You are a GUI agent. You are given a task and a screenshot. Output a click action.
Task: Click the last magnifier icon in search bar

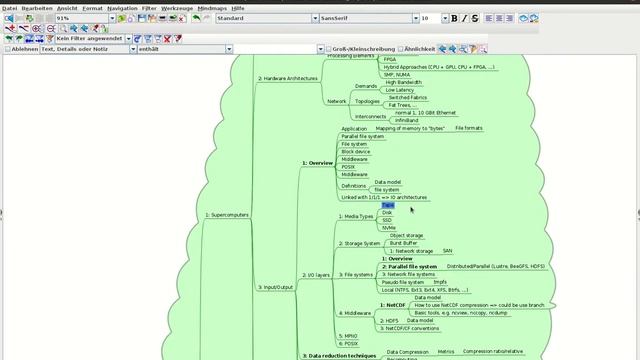tap(483, 49)
